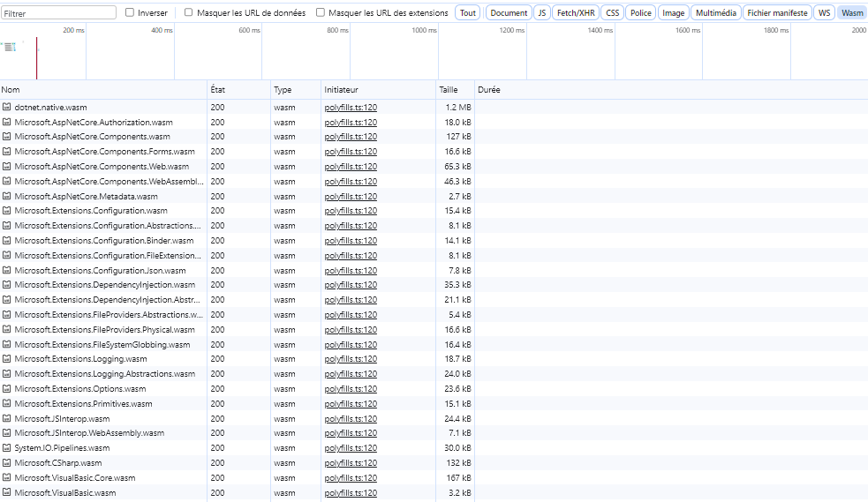
Task: Click file icon of Microsoft.AspNetCore.Components.wasm
Action: (7, 136)
